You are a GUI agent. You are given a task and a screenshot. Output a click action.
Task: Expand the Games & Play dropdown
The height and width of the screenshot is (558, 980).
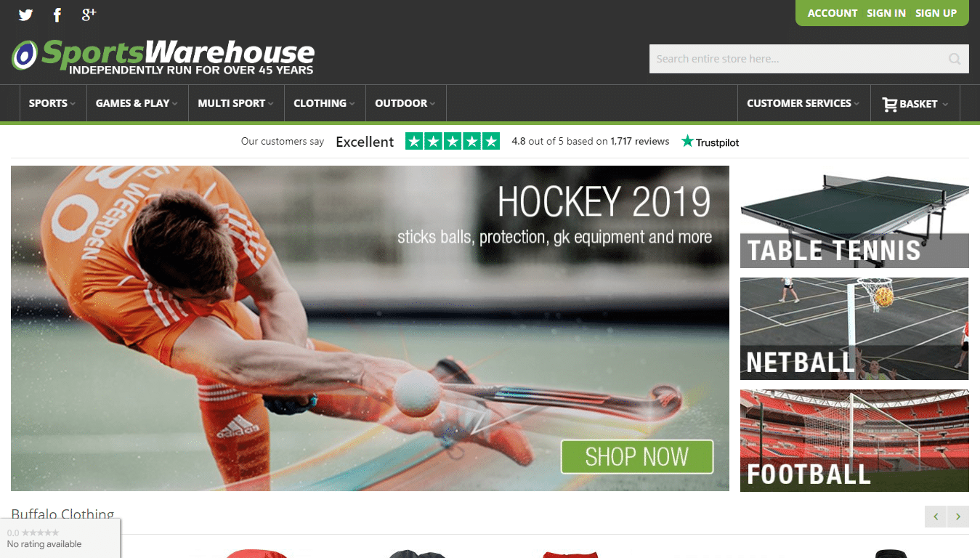(137, 103)
